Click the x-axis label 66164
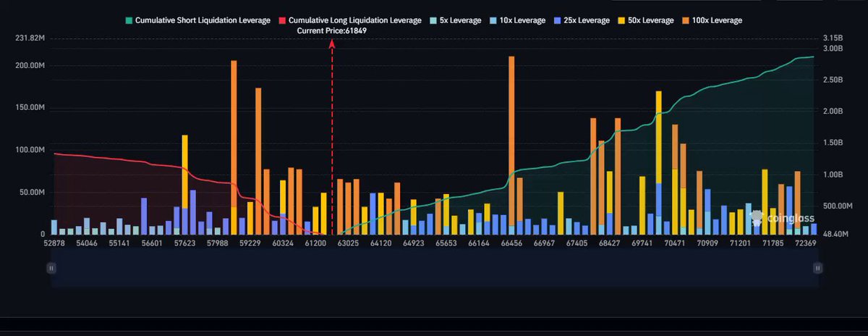This screenshot has width=868, height=336. (x=479, y=244)
